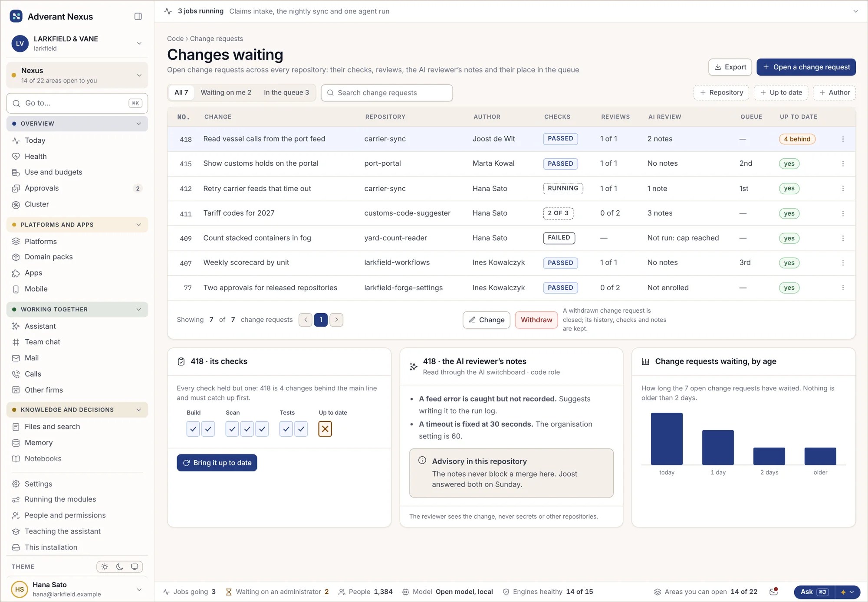Click the Cluster icon in sidebar
This screenshot has height=602, width=868.
pyautogui.click(x=16, y=204)
